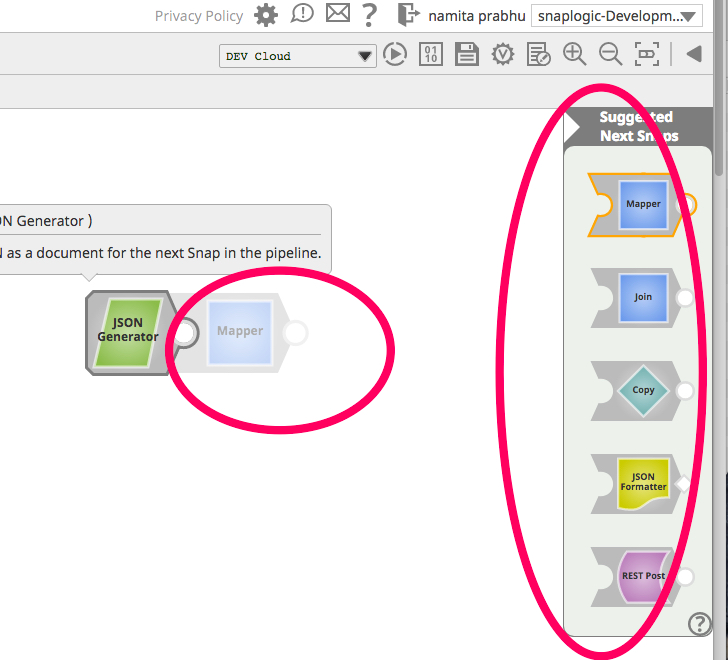This screenshot has height=660, width=728.
Task: Open help for Suggested Next Snaps panel
Action: point(699,623)
